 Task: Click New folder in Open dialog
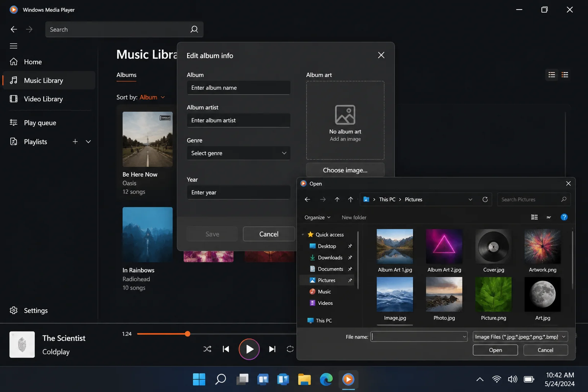coord(354,217)
